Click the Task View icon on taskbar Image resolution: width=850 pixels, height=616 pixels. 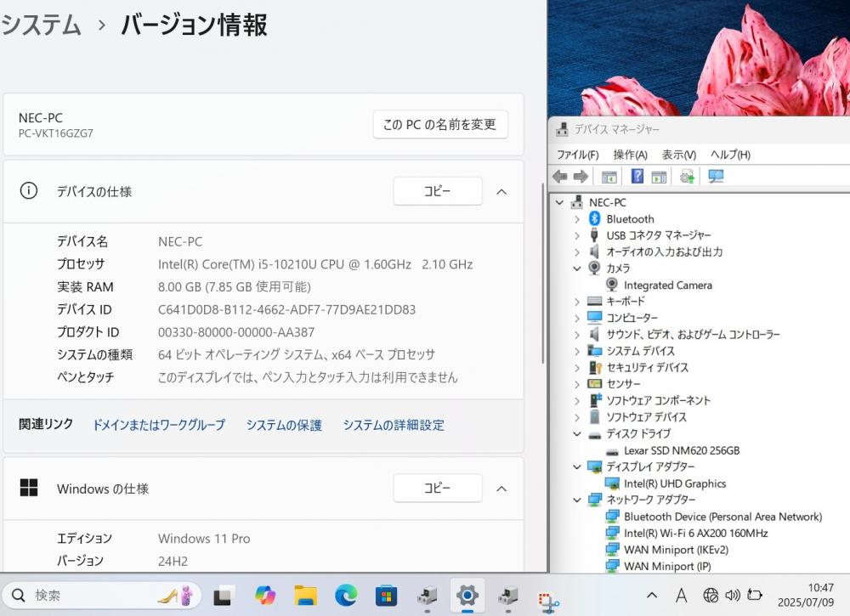click(x=224, y=596)
